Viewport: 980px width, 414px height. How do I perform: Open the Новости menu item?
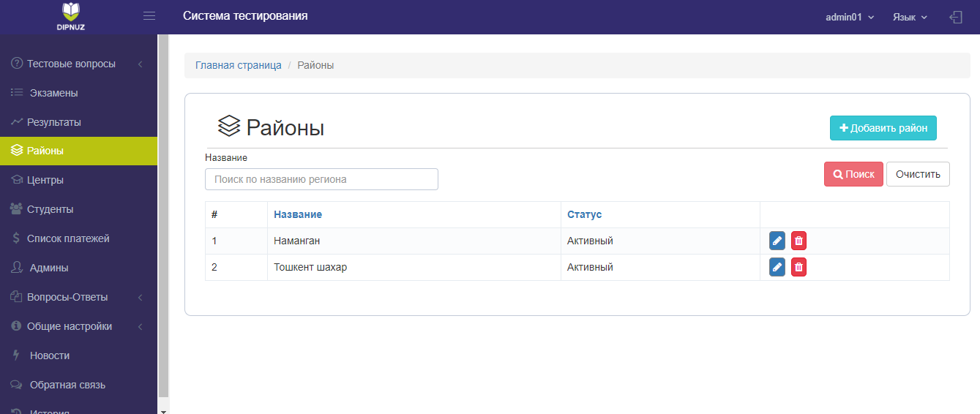click(x=78, y=355)
